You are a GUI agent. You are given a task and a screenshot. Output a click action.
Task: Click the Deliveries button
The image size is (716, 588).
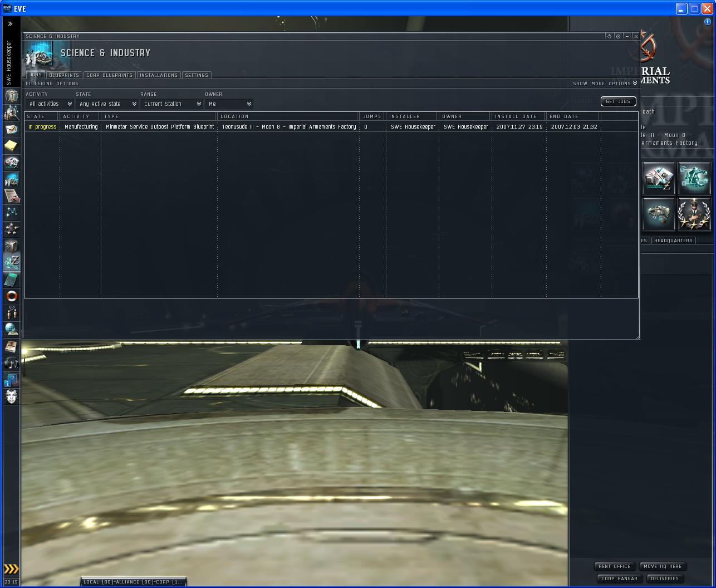click(665, 579)
